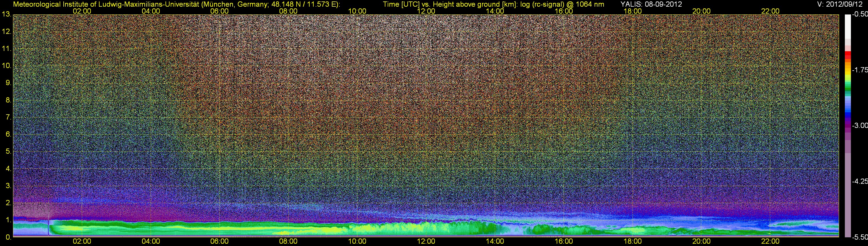Select the 18:00 label on the top time axis
Screen dimensions: 868x246
(x=632, y=11)
